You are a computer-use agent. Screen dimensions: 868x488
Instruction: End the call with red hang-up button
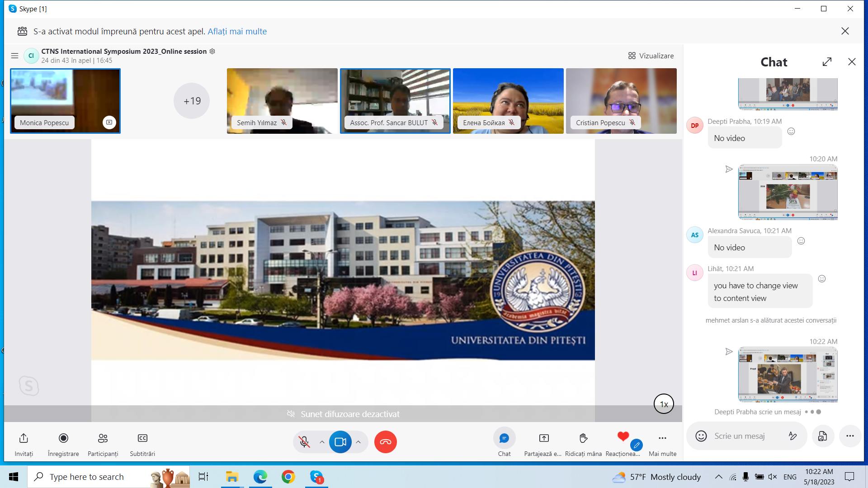[386, 442]
